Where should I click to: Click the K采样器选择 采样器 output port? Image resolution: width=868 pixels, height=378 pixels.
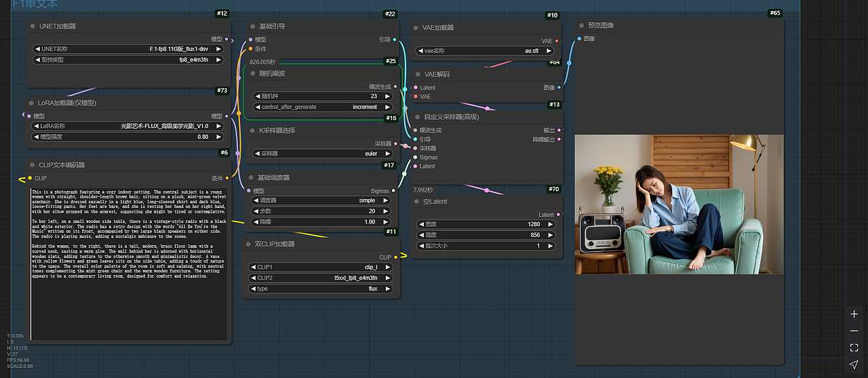pos(395,144)
